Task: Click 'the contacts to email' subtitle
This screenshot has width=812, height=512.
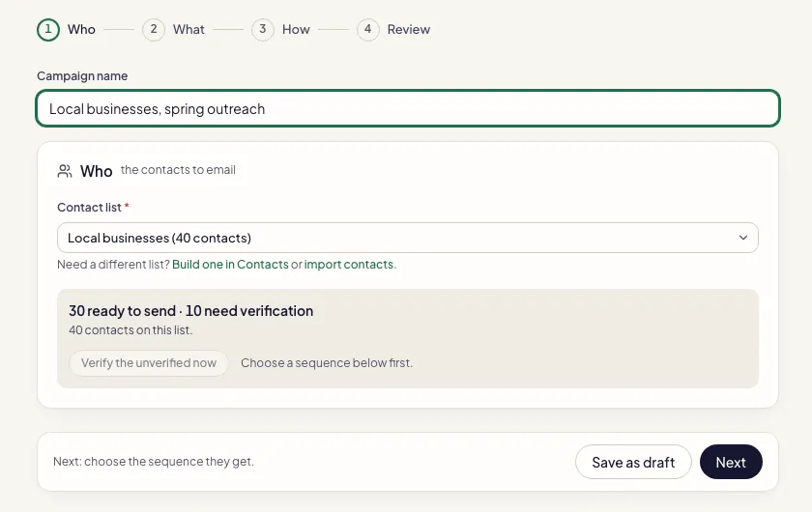Action: point(178,170)
